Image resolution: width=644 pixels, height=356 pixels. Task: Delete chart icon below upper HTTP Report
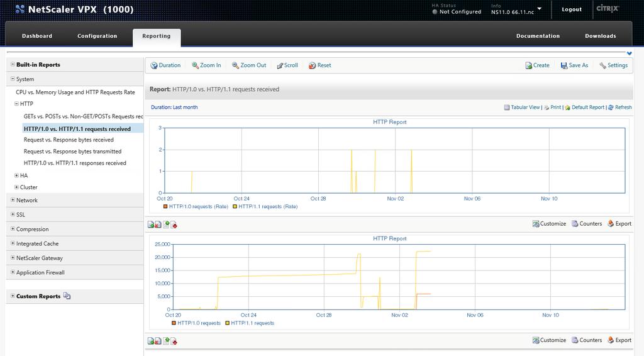(x=158, y=225)
